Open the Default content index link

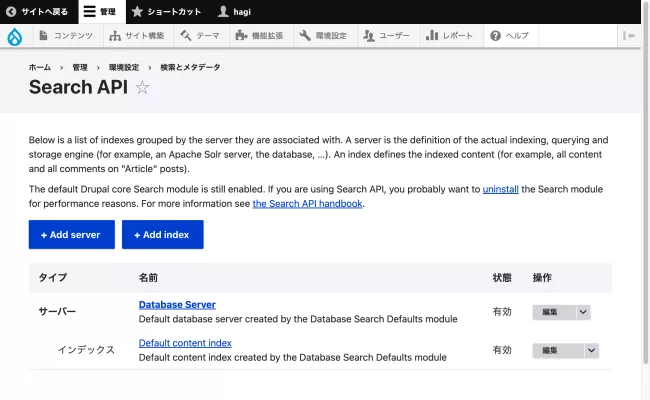click(x=185, y=343)
